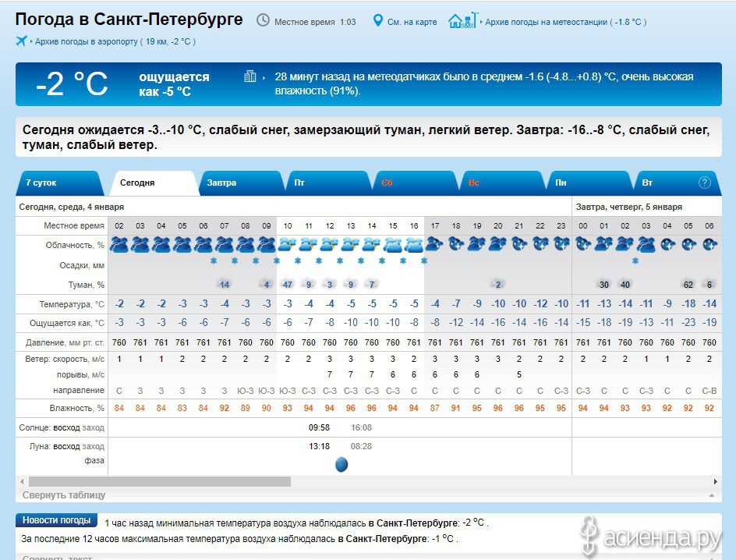736x560 pixels.
Task: Click the cloudiness icon for hour 10
Action: 287,245
